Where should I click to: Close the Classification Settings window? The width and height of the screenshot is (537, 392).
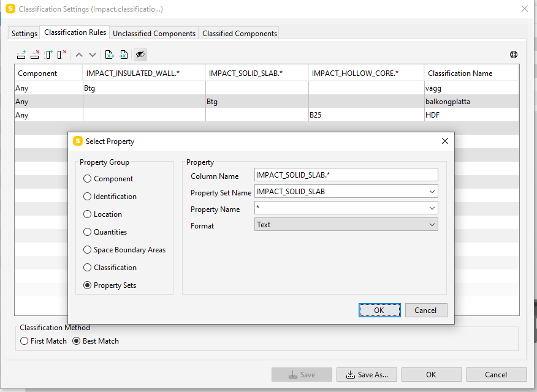click(524, 9)
